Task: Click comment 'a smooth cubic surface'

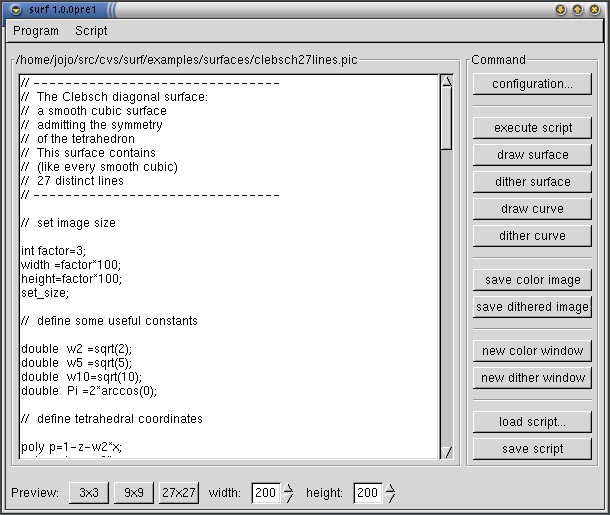Action: (102, 111)
